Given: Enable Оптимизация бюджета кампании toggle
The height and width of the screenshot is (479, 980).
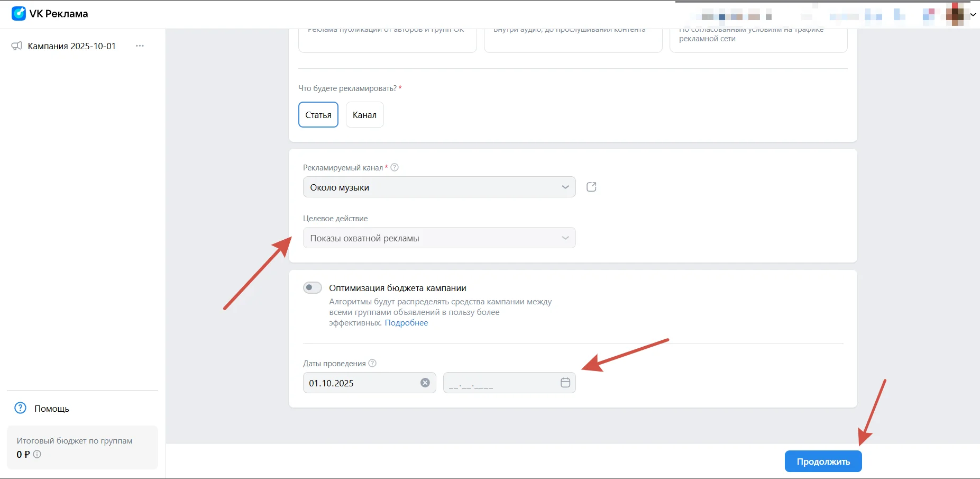Looking at the screenshot, I should coord(313,287).
